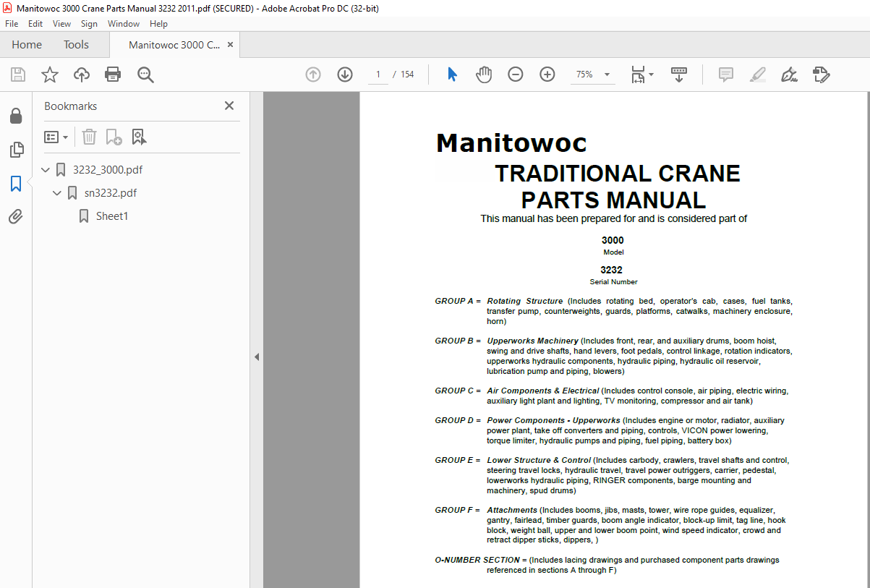
Task: Click the GROUP B Upperworks Machinery heading
Action: click(507, 341)
